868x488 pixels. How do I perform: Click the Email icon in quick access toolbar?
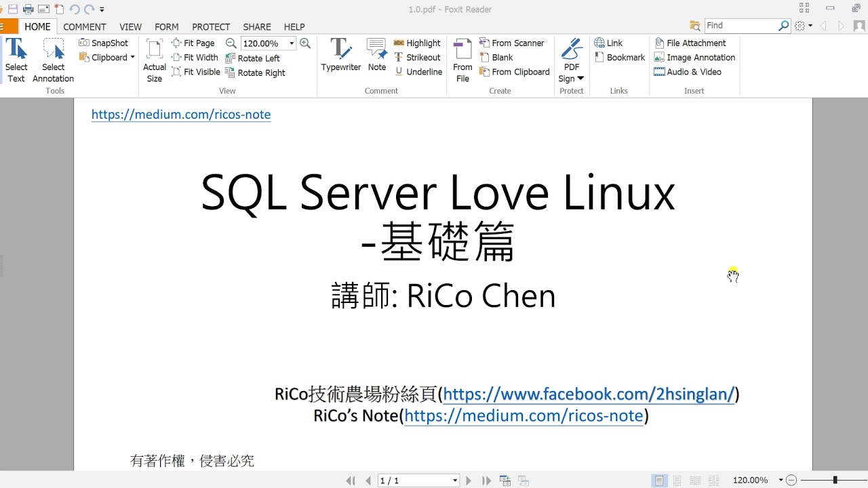[x=43, y=9]
